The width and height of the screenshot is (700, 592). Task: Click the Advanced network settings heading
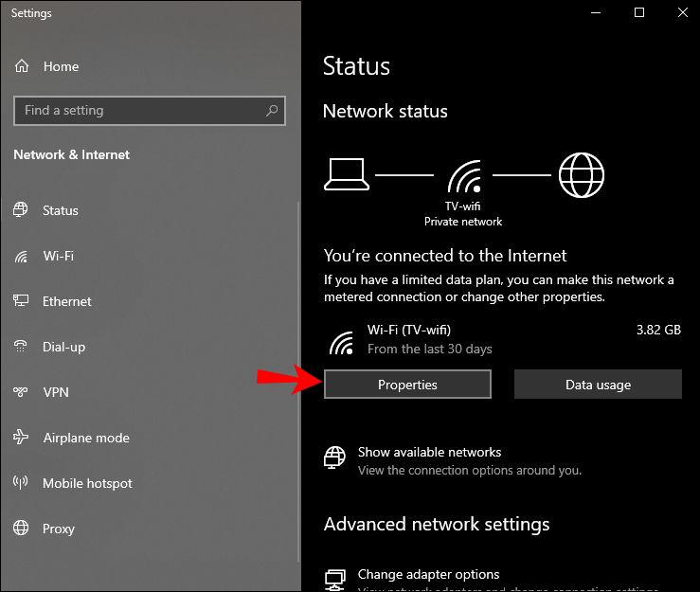[437, 524]
